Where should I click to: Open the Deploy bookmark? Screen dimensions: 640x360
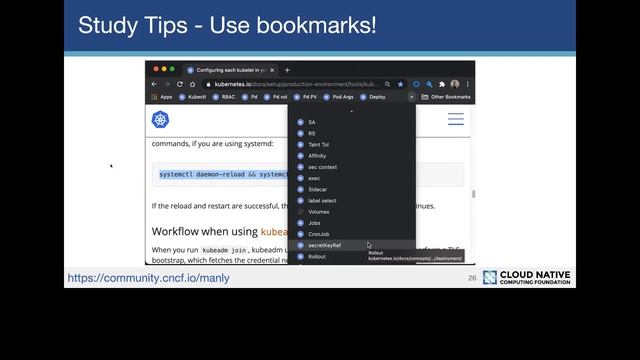(x=373, y=97)
